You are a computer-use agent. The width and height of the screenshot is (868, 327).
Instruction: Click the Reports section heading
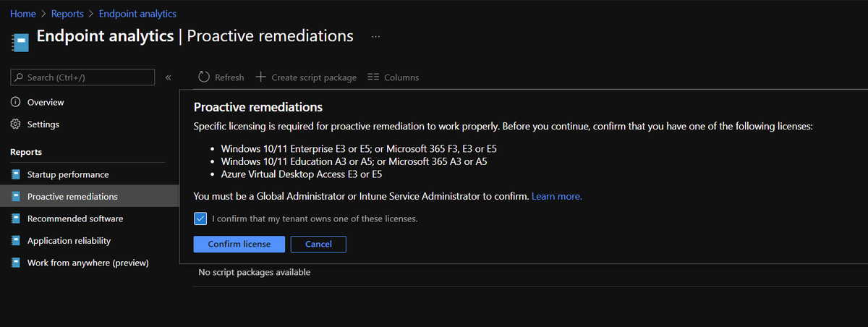[x=26, y=152]
